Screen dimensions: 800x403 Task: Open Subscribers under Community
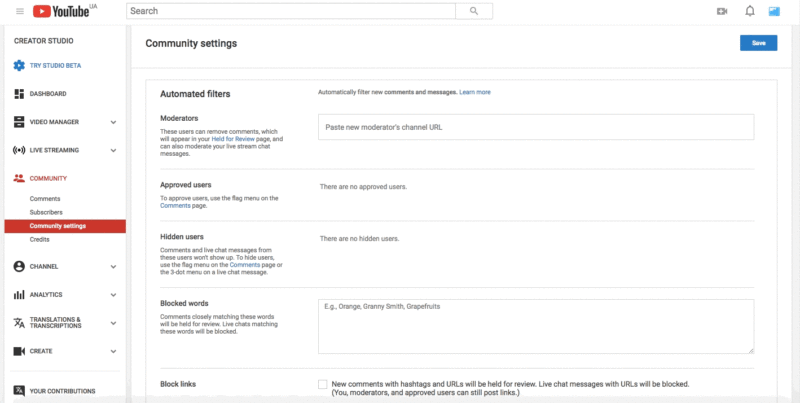click(x=48, y=212)
